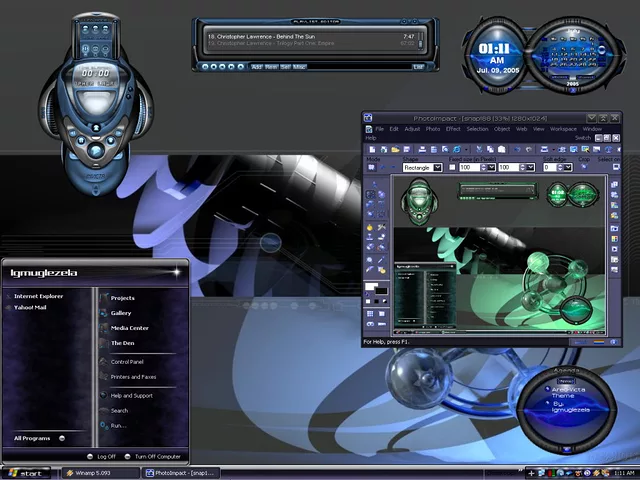Open the Workspace menu in PhotoImpact
This screenshot has width=640, height=480.
pos(563,129)
